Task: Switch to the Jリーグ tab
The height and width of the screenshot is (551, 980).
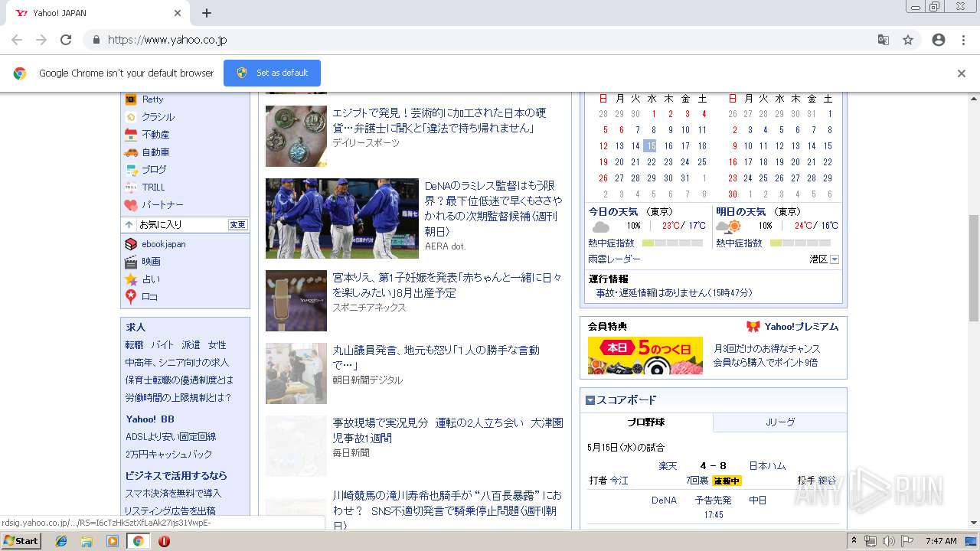Action: [780, 422]
